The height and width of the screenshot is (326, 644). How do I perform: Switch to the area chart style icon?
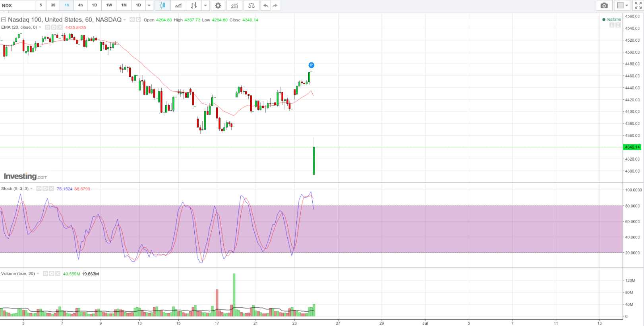178,6
